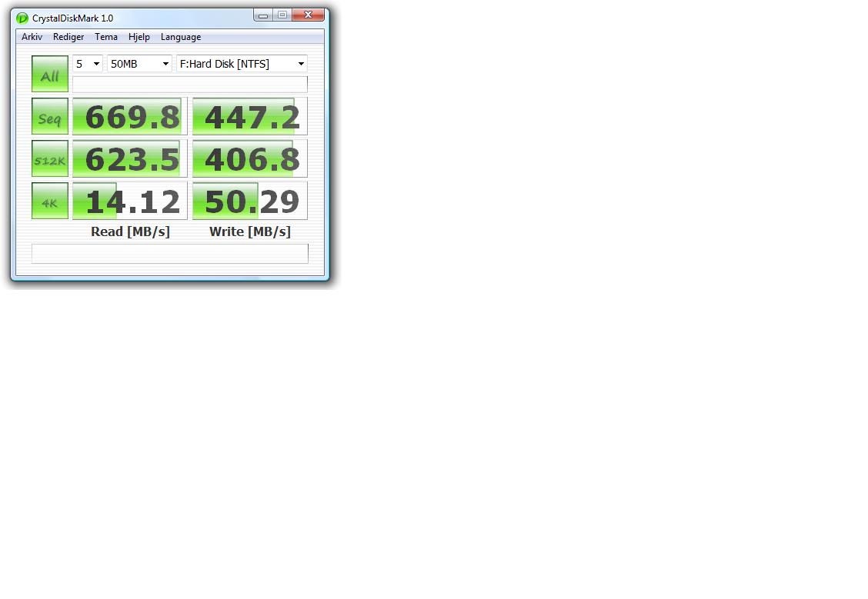868x599 pixels.
Task: Click the sequential read result 669.8
Action: point(130,116)
